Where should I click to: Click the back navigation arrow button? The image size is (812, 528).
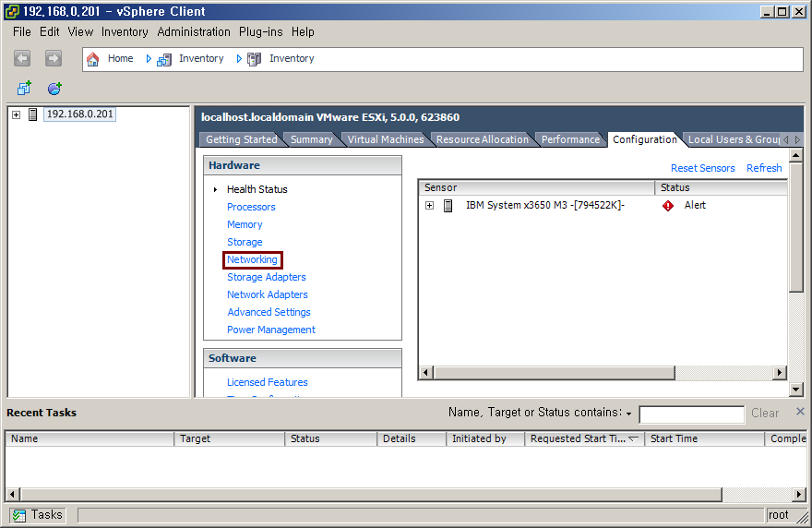click(22, 58)
